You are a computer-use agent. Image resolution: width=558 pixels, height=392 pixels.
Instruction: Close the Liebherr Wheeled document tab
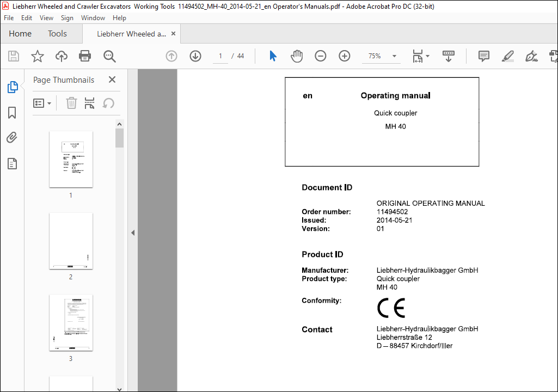point(173,33)
